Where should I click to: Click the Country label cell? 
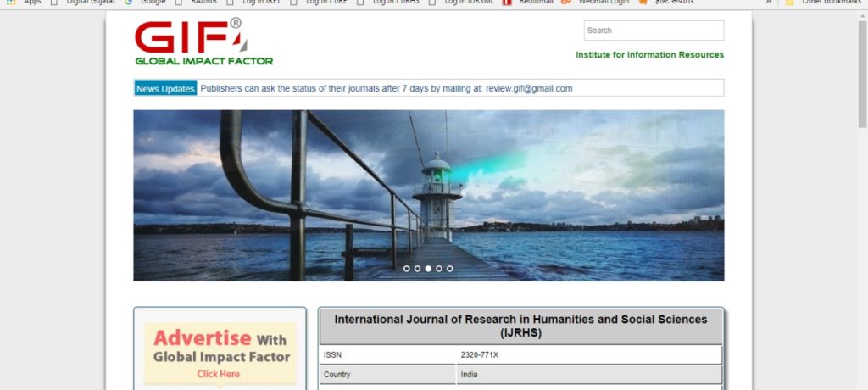click(x=387, y=375)
